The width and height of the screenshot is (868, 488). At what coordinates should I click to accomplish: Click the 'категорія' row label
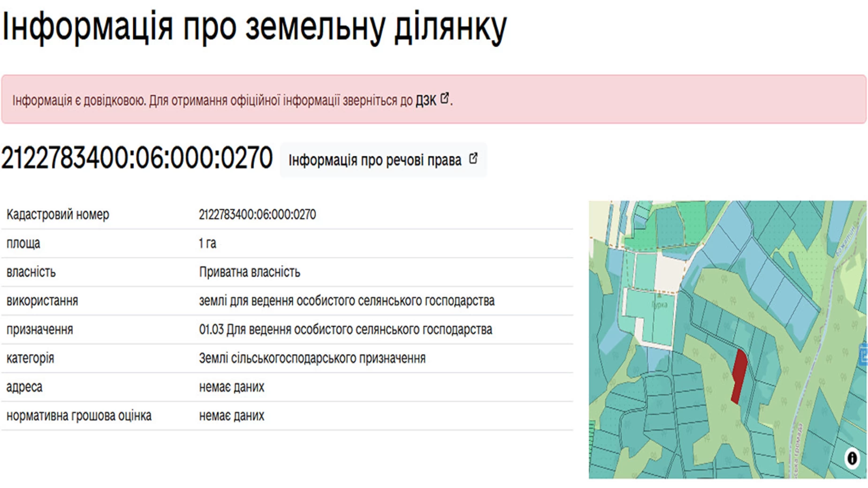click(x=30, y=358)
